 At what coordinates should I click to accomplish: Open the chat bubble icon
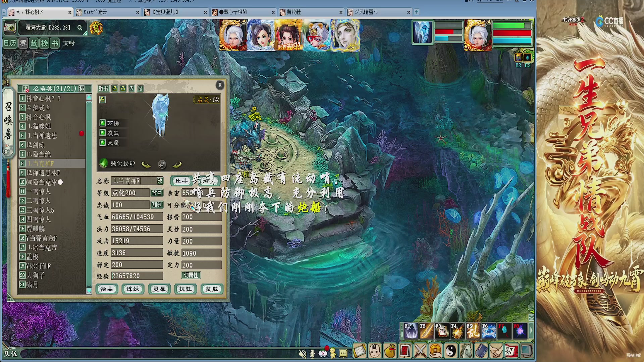343,353
